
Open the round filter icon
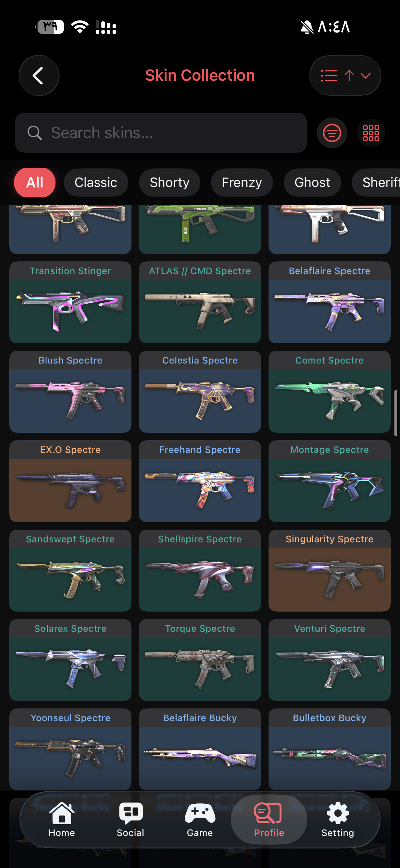click(332, 133)
